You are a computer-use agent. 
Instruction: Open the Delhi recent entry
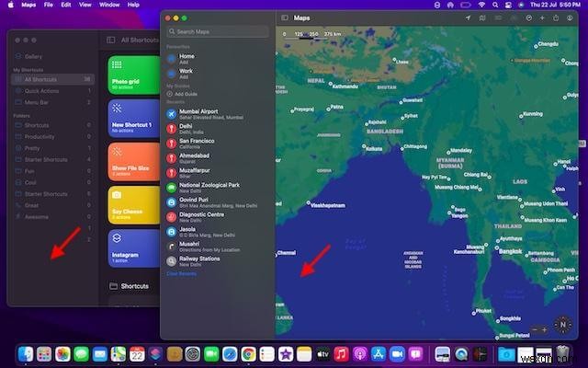coord(218,129)
